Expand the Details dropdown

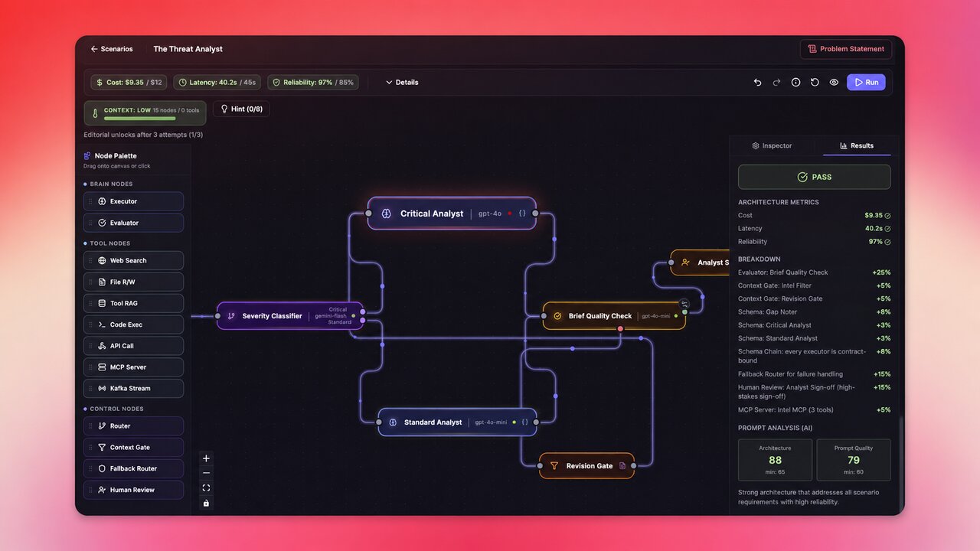point(402,82)
